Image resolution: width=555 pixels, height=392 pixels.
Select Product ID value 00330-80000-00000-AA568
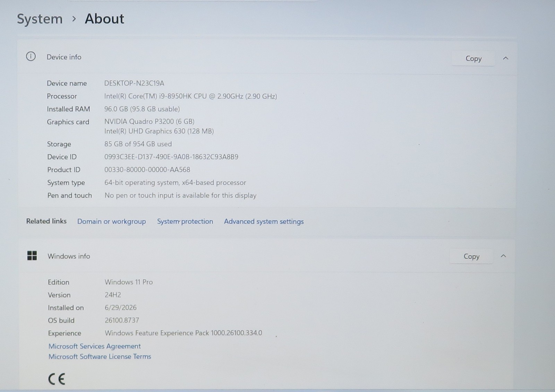pyautogui.click(x=147, y=169)
